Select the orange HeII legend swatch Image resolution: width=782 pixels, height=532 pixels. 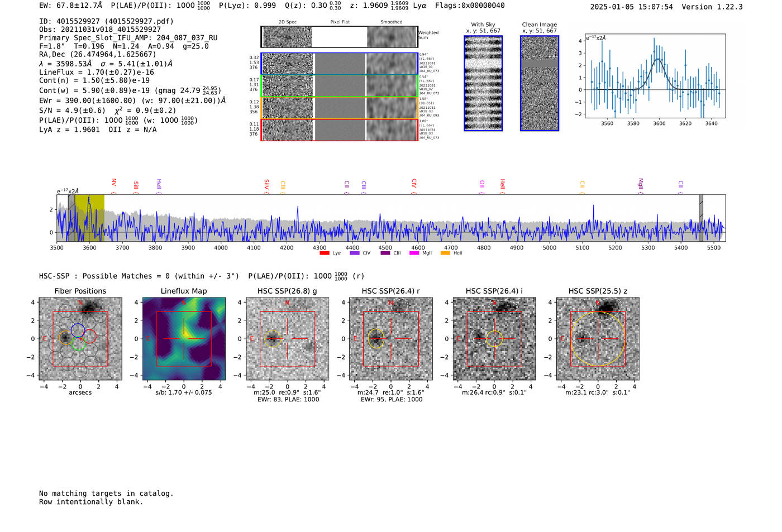click(445, 253)
